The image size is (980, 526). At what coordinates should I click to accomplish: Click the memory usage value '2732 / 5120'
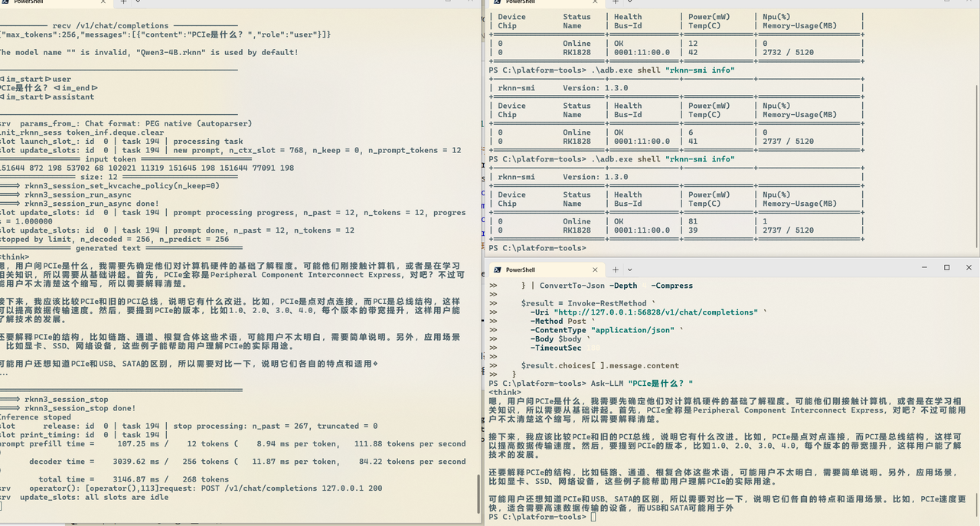point(788,52)
